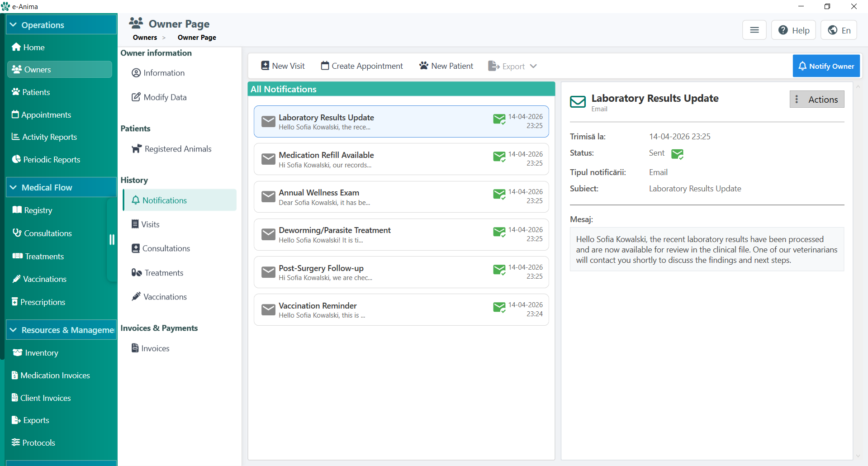Select the Medication Refill Available notification
868x466 pixels.
coord(401,159)
